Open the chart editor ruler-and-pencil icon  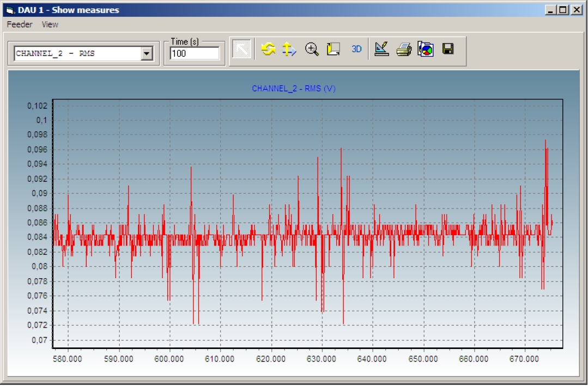[381, 49]
